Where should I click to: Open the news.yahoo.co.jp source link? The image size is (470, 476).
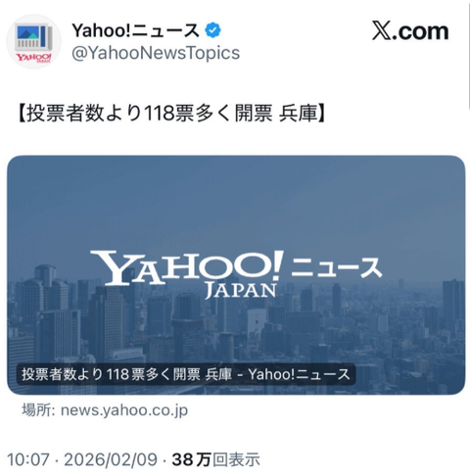124,410
